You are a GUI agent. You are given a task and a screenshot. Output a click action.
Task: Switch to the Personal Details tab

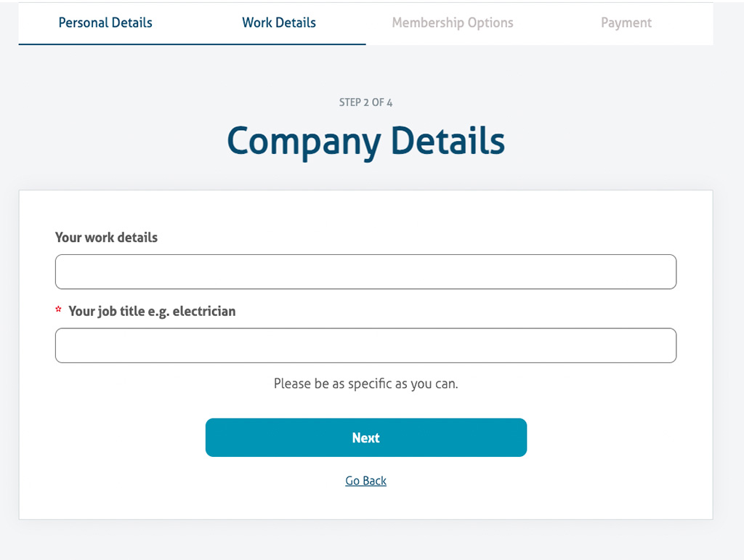pos(105,23)
